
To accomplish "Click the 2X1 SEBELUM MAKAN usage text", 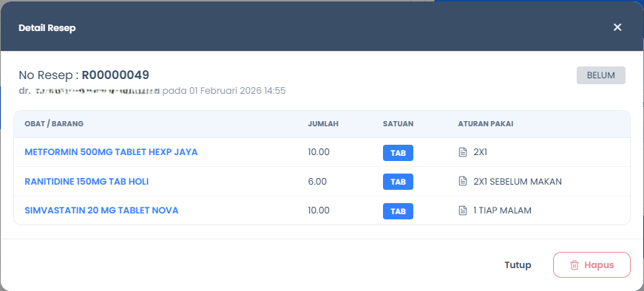I will coord(518,182).
